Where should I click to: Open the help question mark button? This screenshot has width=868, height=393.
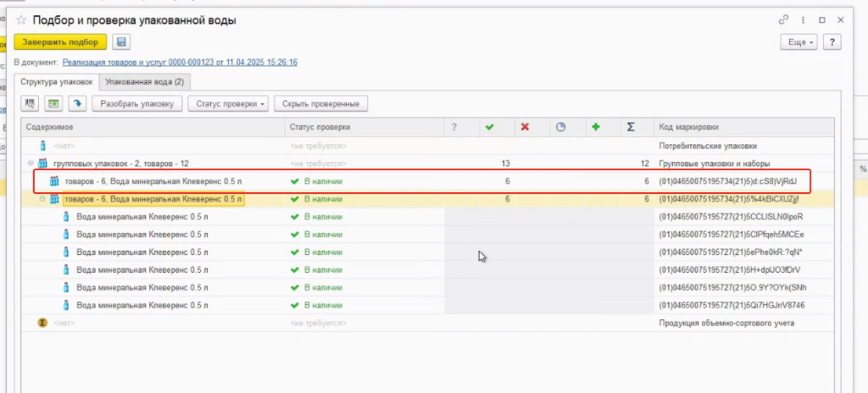coord(832,42)
